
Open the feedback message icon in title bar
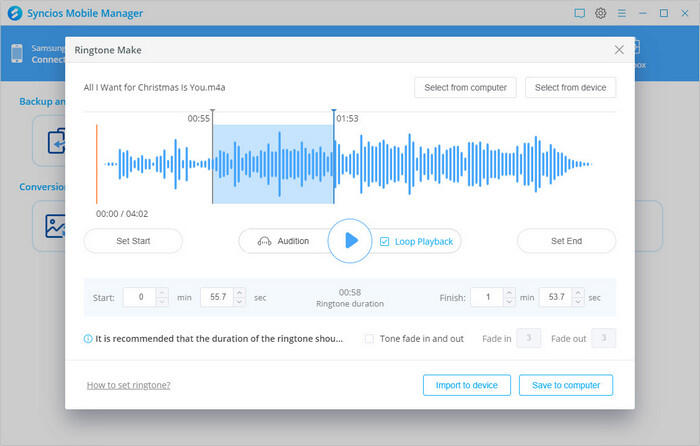(x=579, y=13)
